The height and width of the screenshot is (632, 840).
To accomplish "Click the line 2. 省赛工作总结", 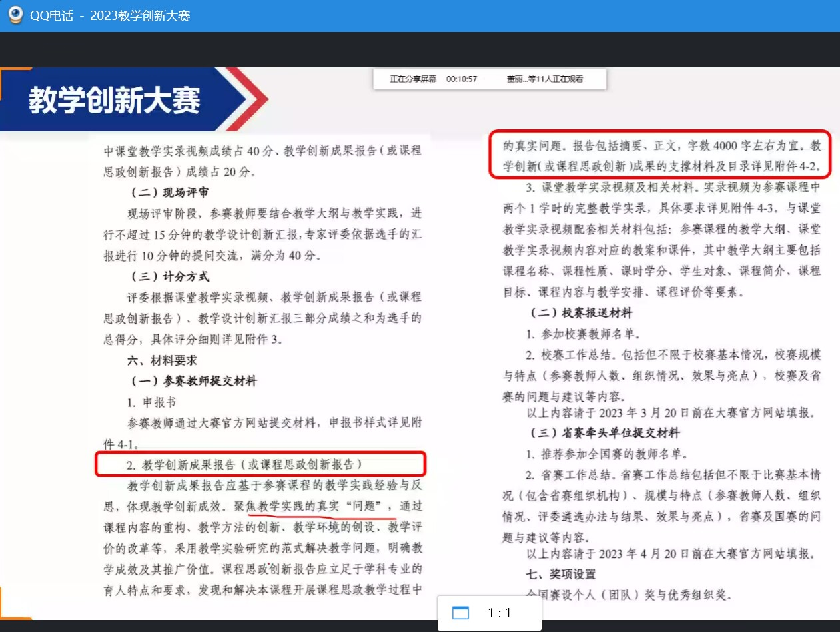I will [673, 475].
